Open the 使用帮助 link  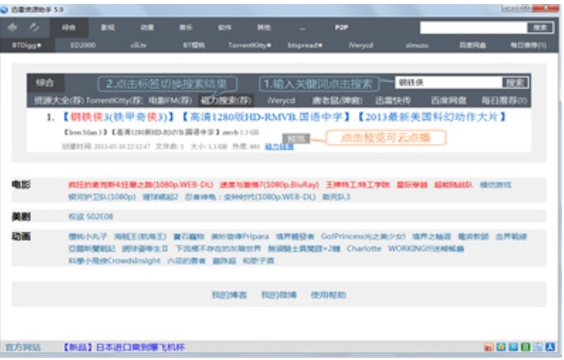point(328,295)
